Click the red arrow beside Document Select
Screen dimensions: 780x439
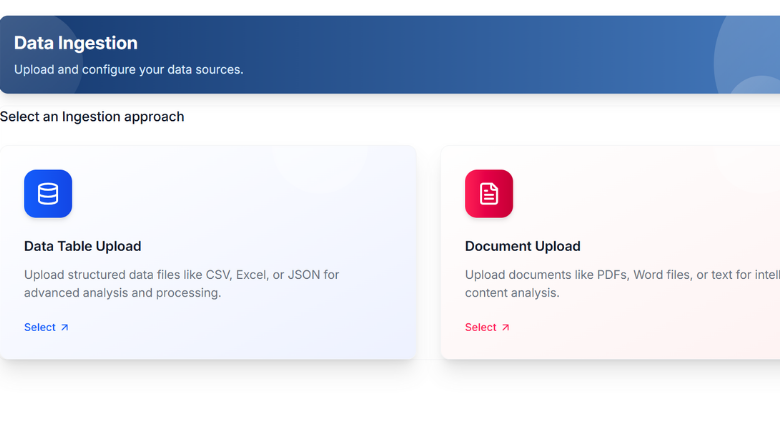click(505, 327)
